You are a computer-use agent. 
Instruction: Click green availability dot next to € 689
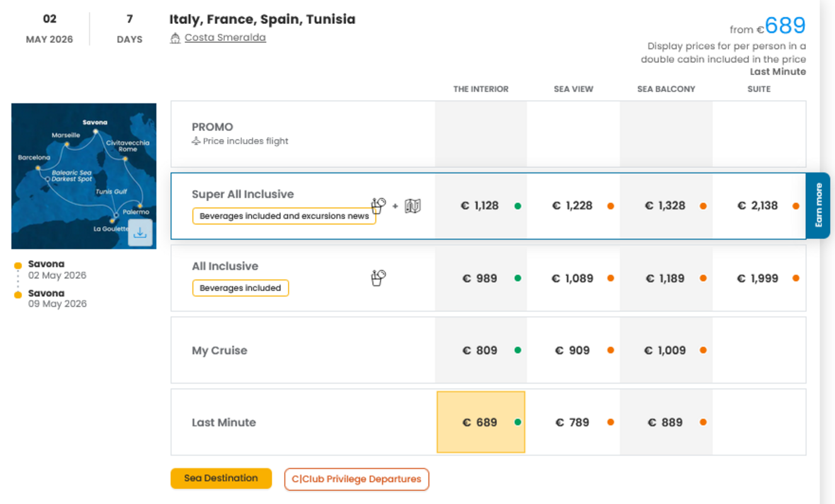(517, 423)
